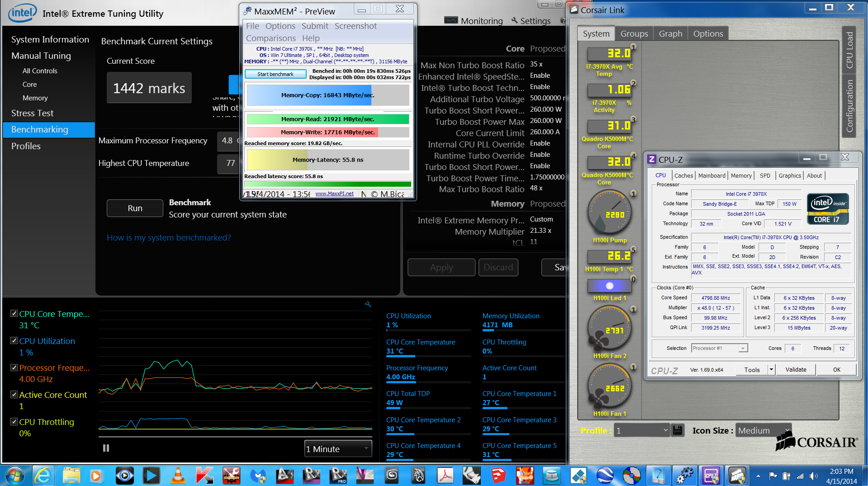Image resolution: width=868 pixels, height=486 pixels.
Task: Uncheck Processor Frequency monitor checkbox
Action: (14, 368)
